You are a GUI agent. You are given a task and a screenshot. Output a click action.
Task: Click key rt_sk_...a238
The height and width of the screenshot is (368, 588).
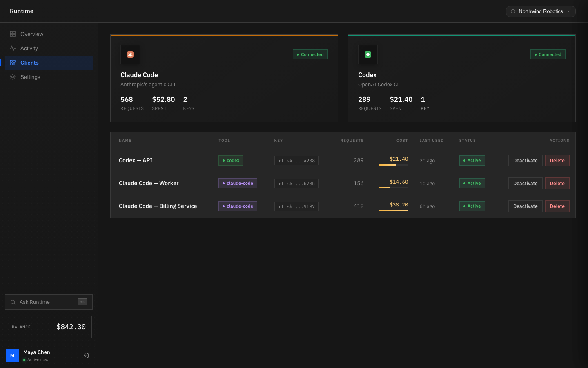coord(296,161)
